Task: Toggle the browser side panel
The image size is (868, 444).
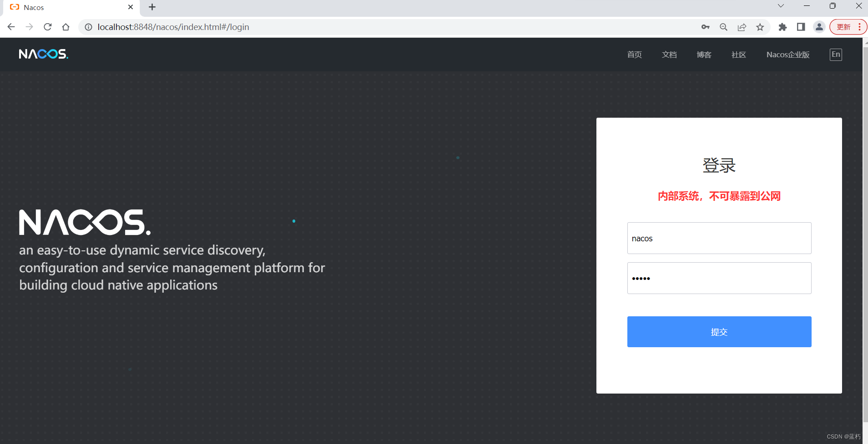Action: coord(801,27)
